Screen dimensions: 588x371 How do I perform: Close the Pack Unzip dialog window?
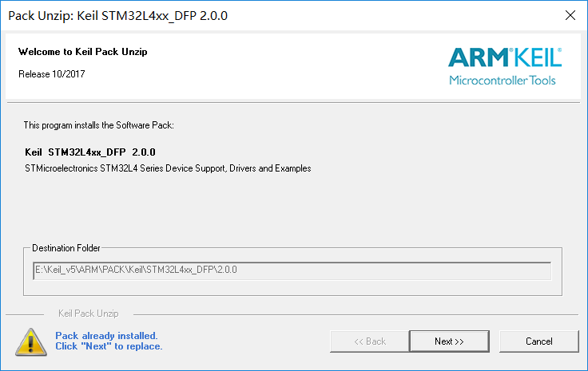point(570,15)
